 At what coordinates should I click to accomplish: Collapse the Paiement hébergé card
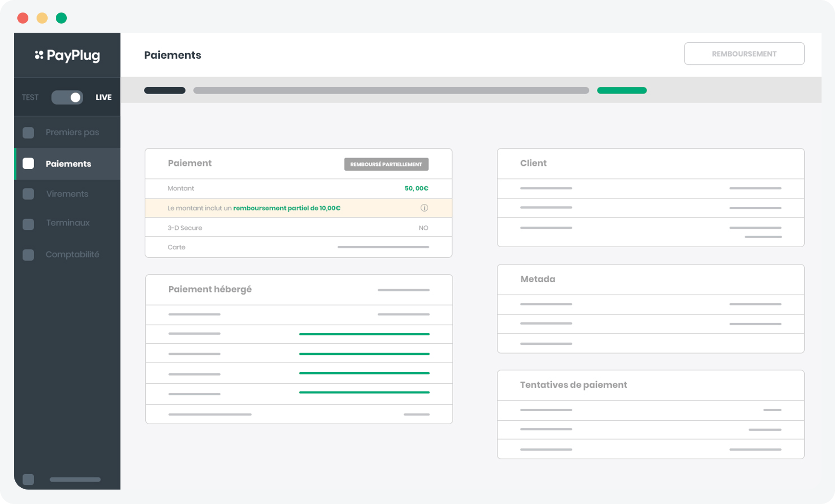coord(210,289)
